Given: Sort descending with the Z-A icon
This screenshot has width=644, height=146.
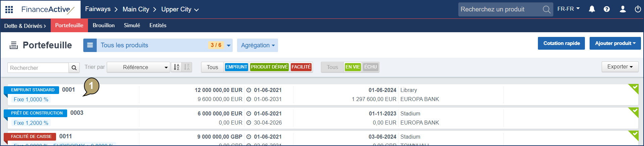Looking at the screenshot, I should 187,67.
